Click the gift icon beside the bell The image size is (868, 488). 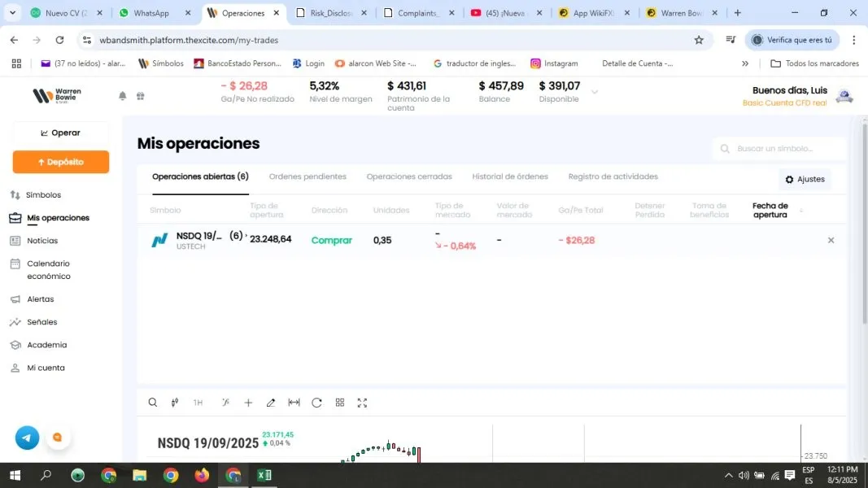click(x=141, y=96)
